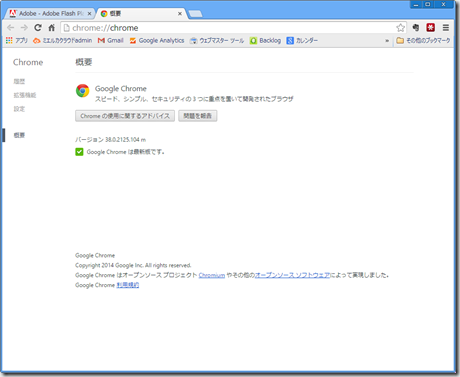The width and height of the screenshot is (460, 377).
Task: Open the Google Analytics bookmark
Action: [157, 40]
